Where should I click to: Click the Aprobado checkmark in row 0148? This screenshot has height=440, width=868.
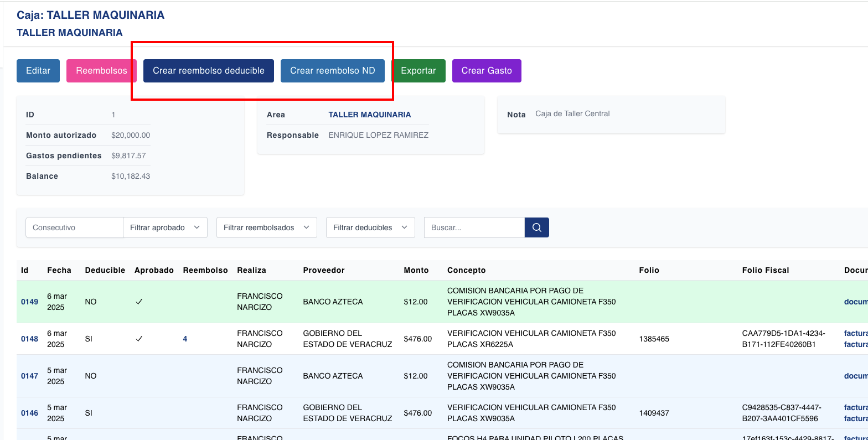tap(139, 339)
